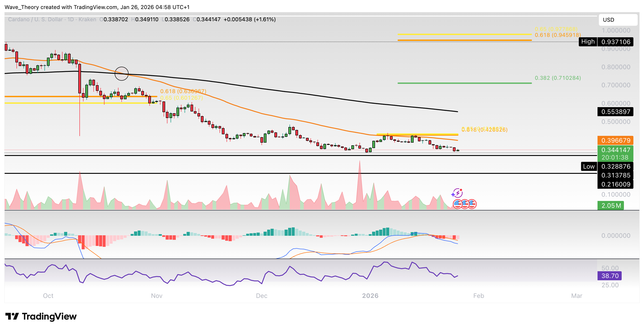Click the RSI value label 38.70
This screenshot has width=644, height=330.
(x=610, y=276)
